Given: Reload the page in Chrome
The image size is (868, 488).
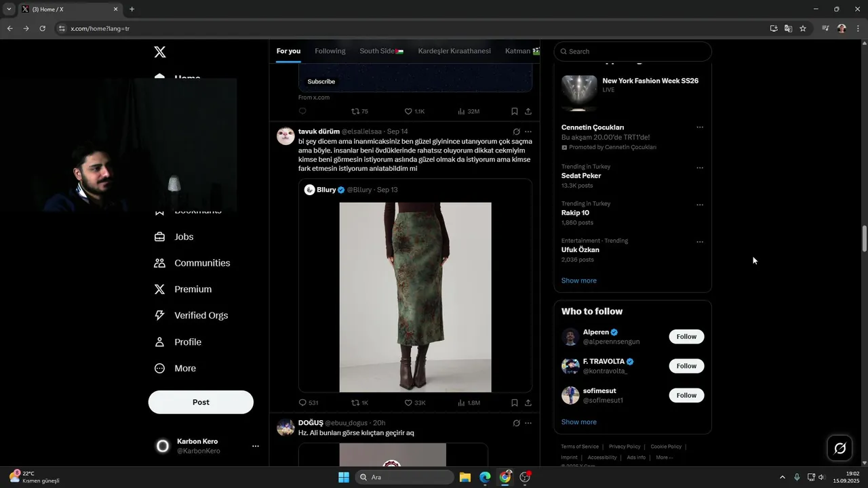Looking at the screenshot, I should [x=42, y=28].
